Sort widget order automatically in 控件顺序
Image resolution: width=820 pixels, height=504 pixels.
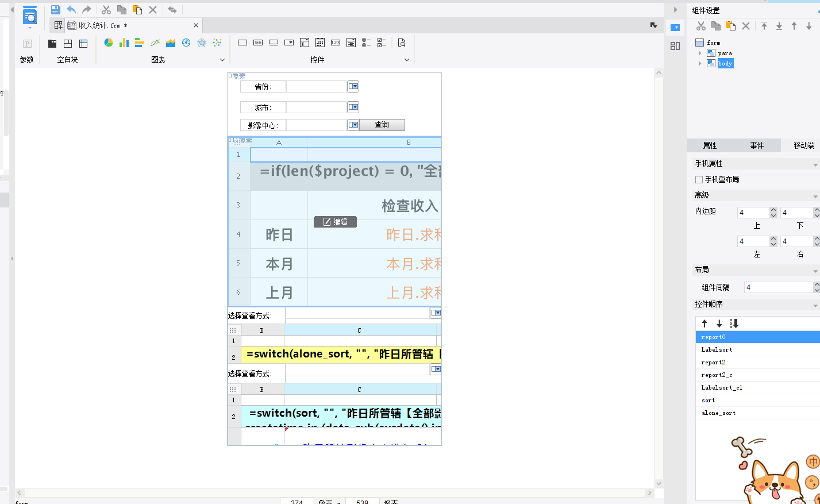coord(734,324)
